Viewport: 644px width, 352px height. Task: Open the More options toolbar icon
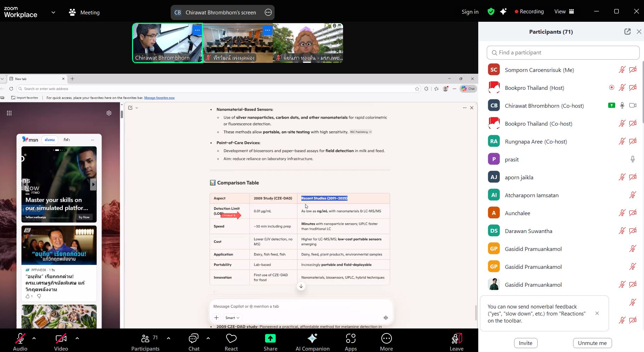click(386, 339)
